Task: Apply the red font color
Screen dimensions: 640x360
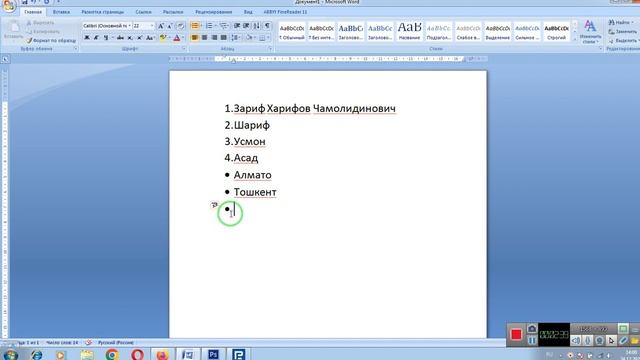Action: tap(176, 38)
